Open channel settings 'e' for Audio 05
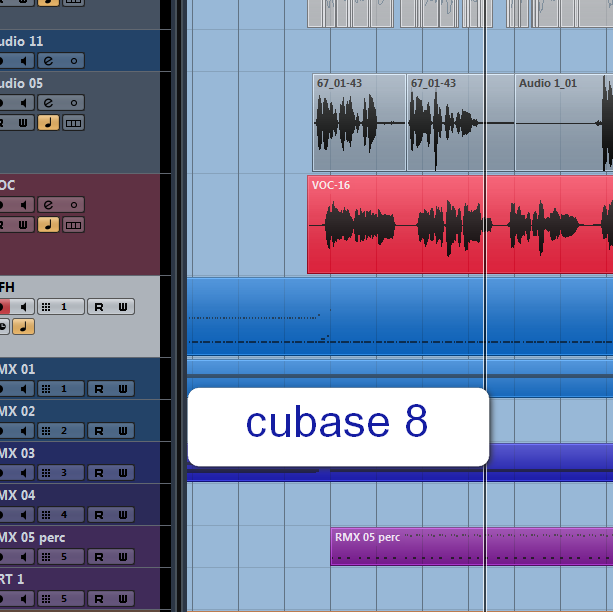Screen dimensions: 613x612 (x=48, y=103)
